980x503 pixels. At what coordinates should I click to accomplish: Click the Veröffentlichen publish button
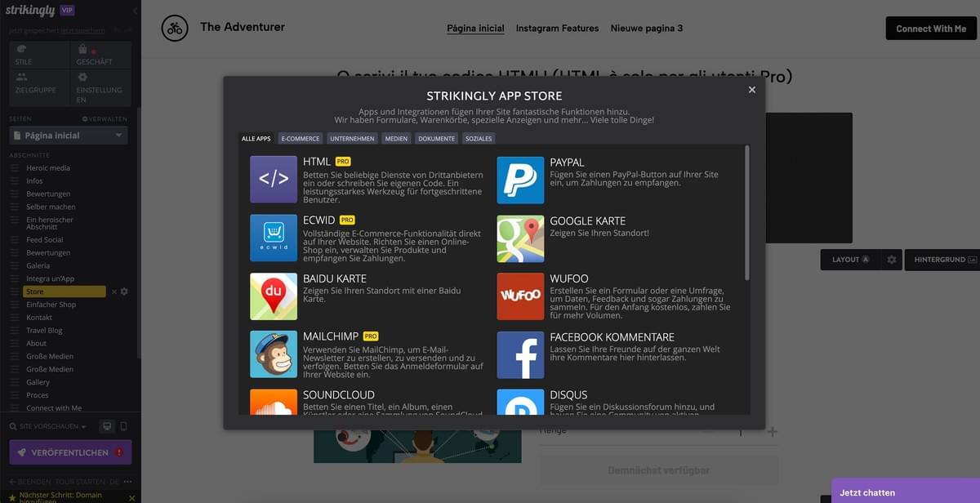(x=70, y=452)
